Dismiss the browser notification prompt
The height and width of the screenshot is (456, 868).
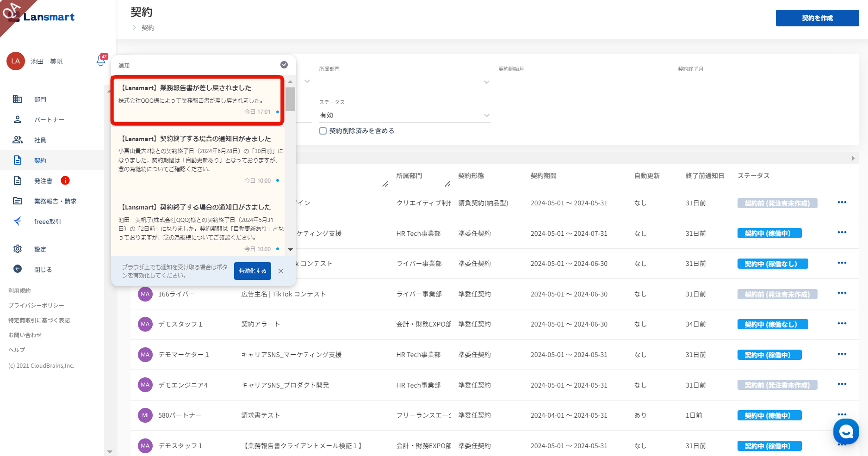[x=281, y=271]
